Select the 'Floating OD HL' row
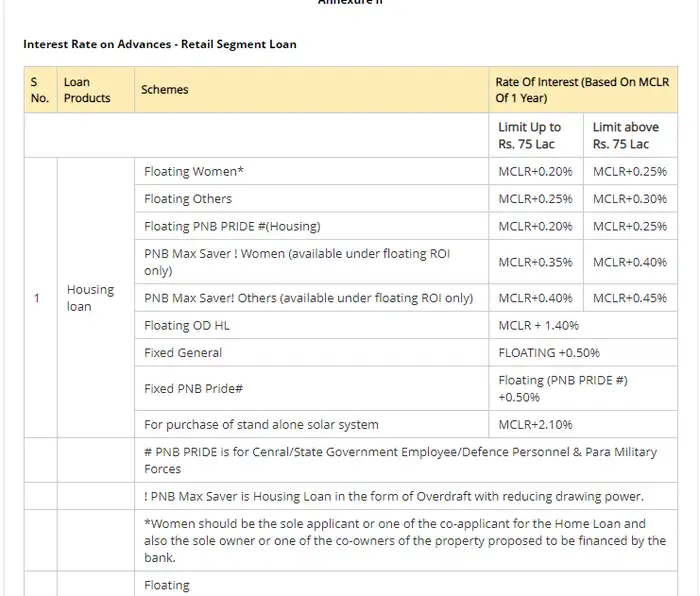 187,325
